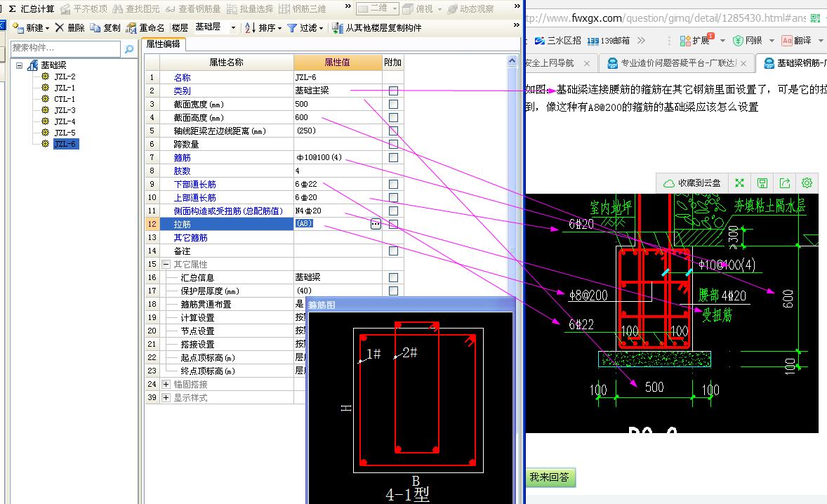Open the 二维 view mode dropdown
This screenshot has height=504, width=827.
[395, 9]
